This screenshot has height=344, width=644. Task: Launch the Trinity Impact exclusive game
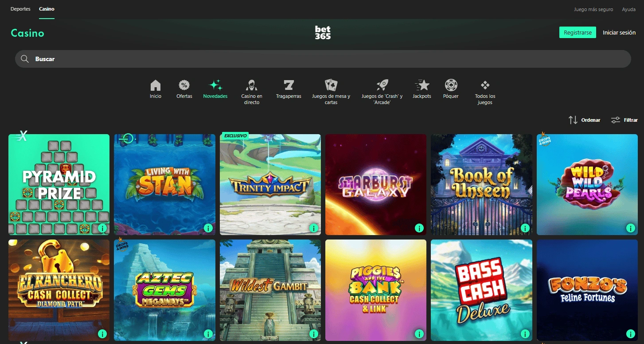[270, 185]
